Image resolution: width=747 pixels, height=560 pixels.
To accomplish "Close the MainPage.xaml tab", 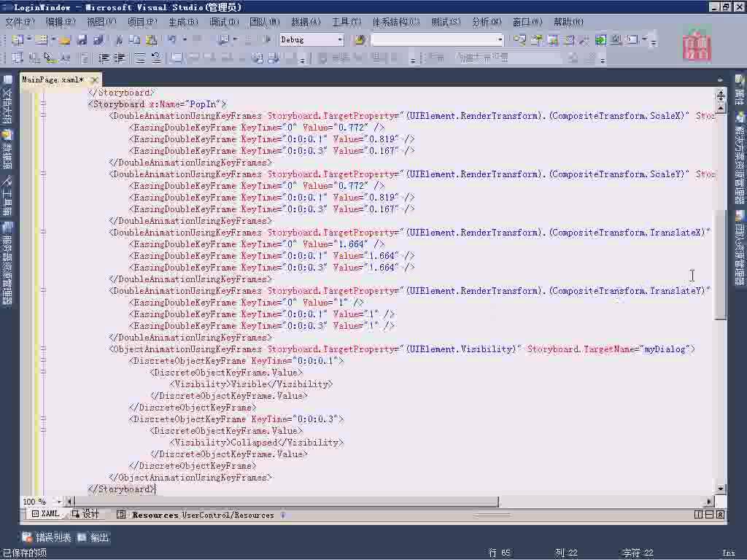I will [94, 79].
